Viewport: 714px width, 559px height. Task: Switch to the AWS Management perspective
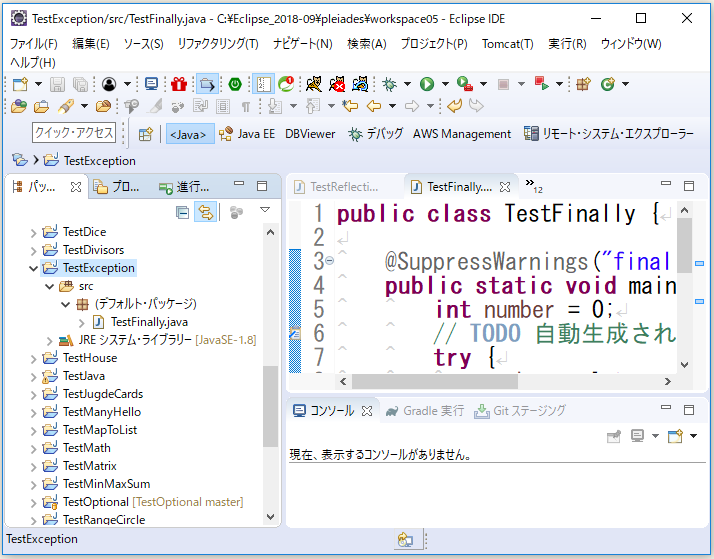tap(462, 134)
